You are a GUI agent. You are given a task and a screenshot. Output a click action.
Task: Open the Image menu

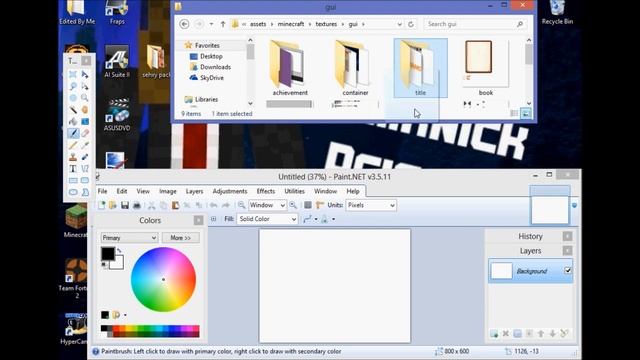pyautogui.click(x=168, y=191)
